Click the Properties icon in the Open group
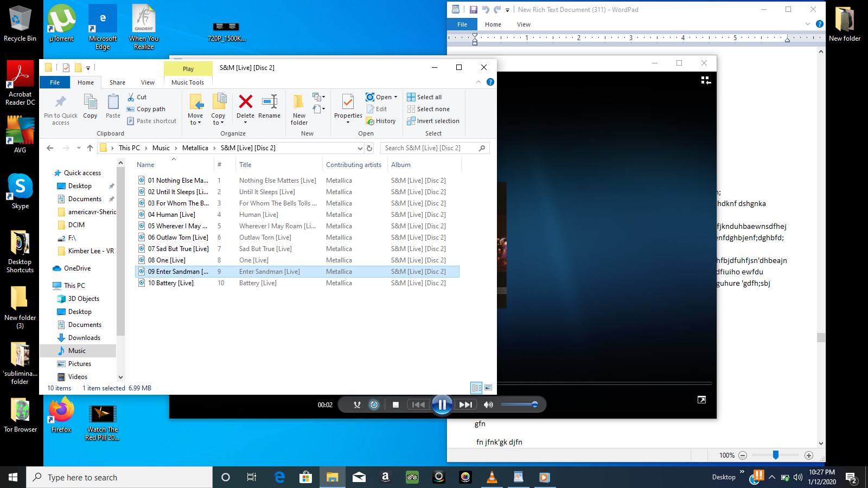The image size is (868, 488). [348, 101]
